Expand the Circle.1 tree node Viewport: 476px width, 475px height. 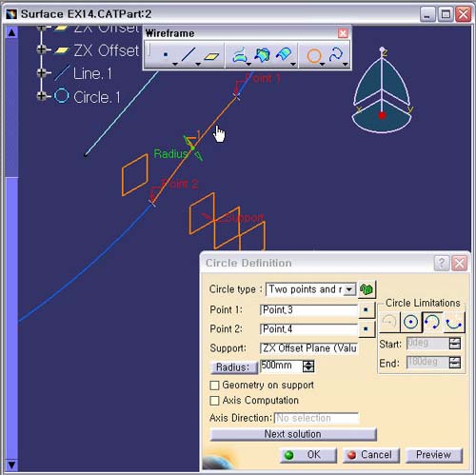click(x=41, y=96)
